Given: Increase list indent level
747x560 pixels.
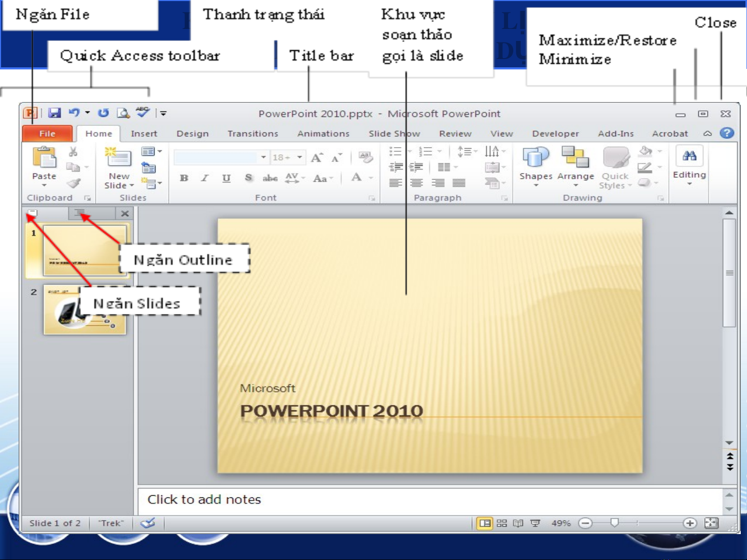Looking at the screenshot, I should tap(416, 167).
